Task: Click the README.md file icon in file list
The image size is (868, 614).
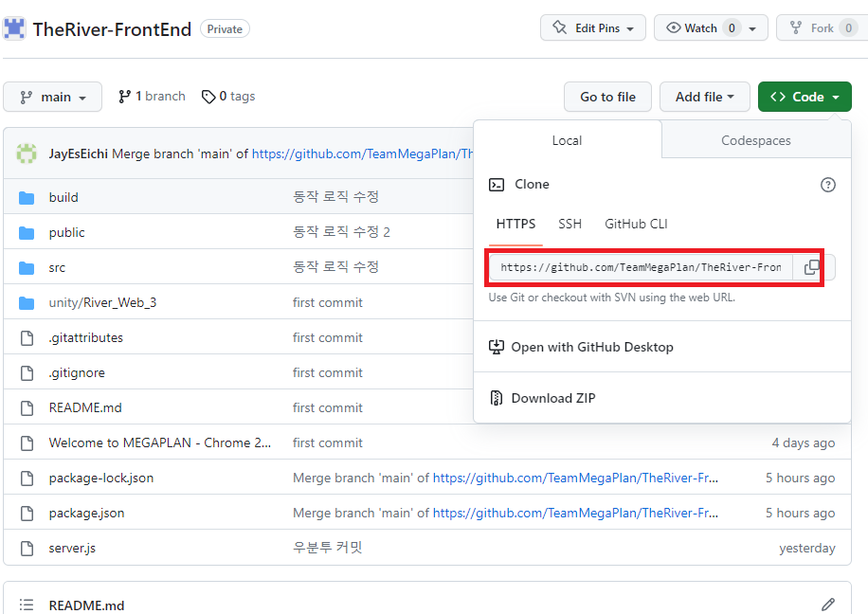Action: pos(27,408)
